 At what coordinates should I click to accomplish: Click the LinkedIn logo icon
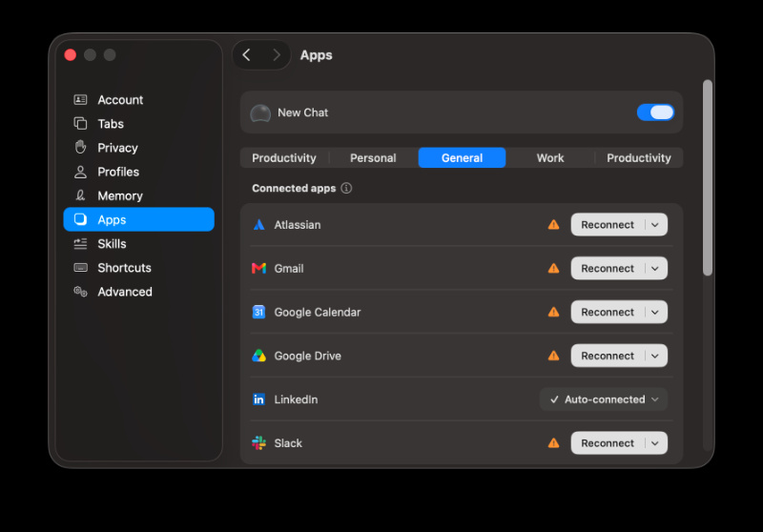[x=258, y=399]
